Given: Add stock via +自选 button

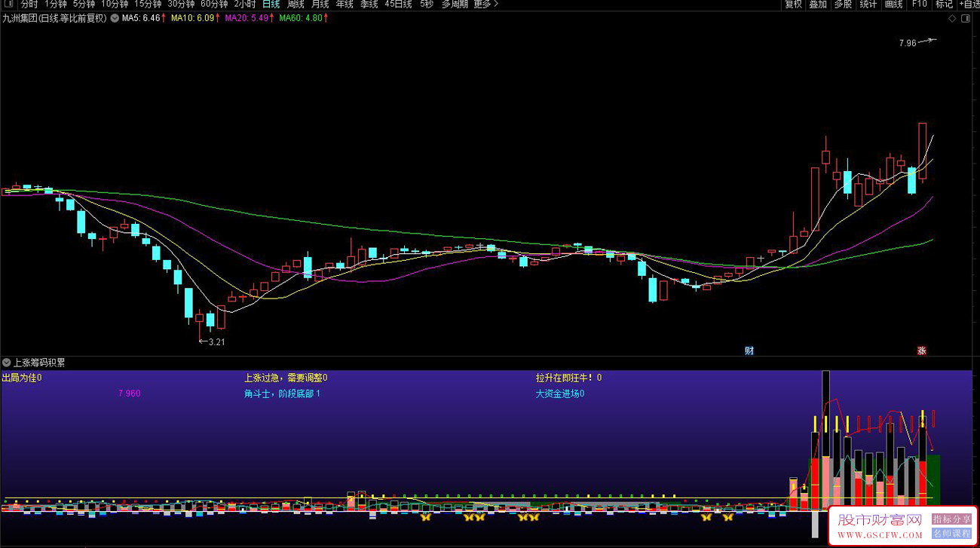Looking at the screenshot, I should pyautogui.click(x=969, y=5).
